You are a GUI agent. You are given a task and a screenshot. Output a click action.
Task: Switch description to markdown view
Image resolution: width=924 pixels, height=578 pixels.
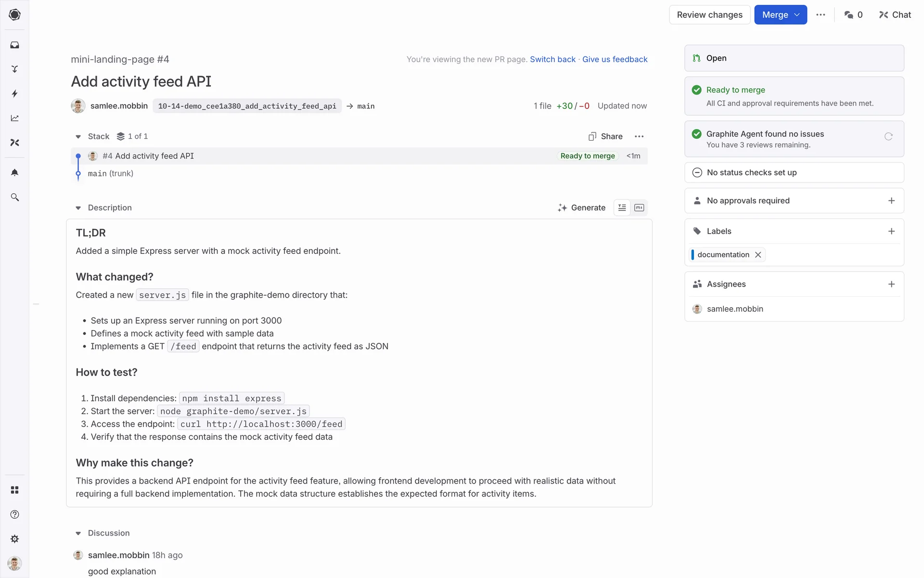(639, 208)
